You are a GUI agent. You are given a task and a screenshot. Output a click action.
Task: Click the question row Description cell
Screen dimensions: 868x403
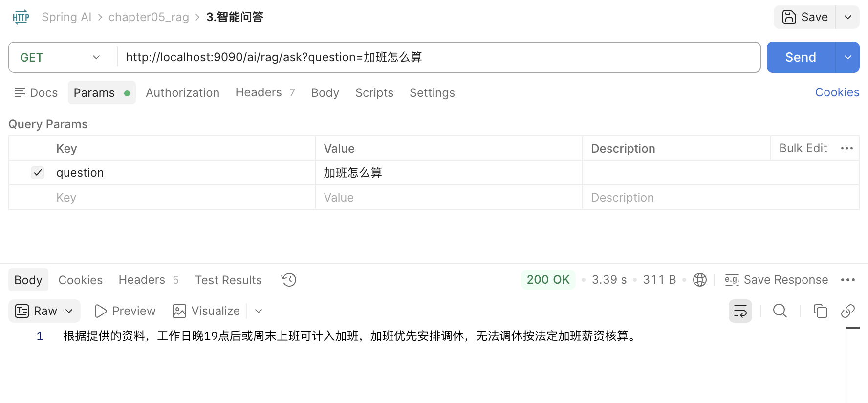tap(720, 173)
